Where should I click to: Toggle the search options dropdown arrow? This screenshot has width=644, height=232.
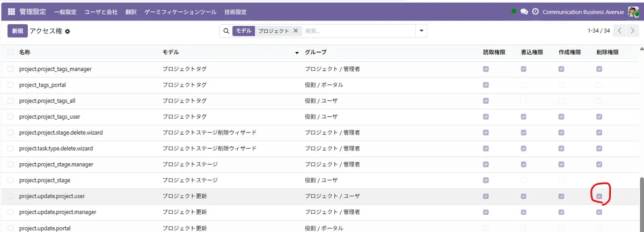(422, 31)
